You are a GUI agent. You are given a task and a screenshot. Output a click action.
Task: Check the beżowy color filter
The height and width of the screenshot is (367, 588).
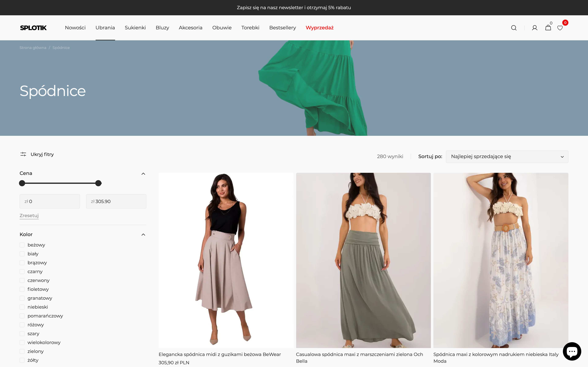22,245
